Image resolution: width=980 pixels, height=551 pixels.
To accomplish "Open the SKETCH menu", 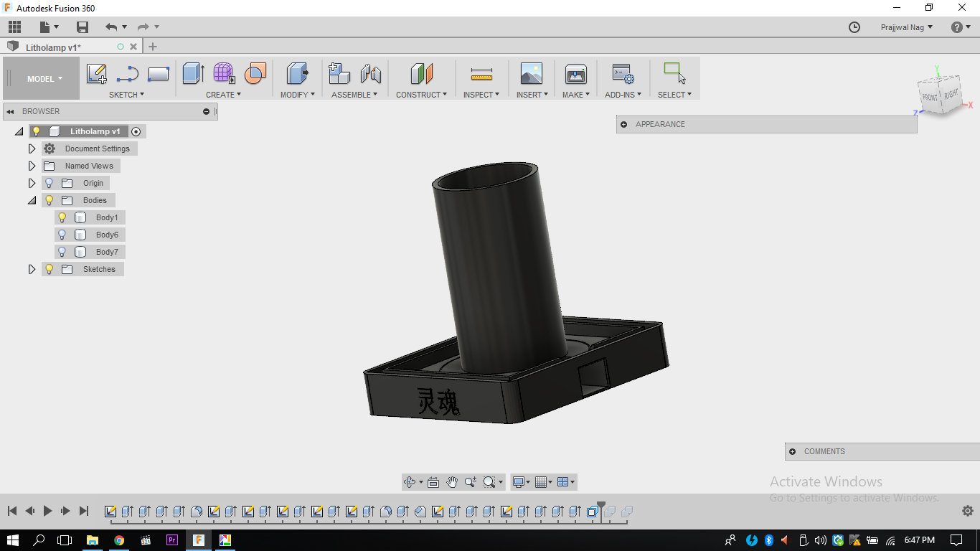I will [126, 94].
